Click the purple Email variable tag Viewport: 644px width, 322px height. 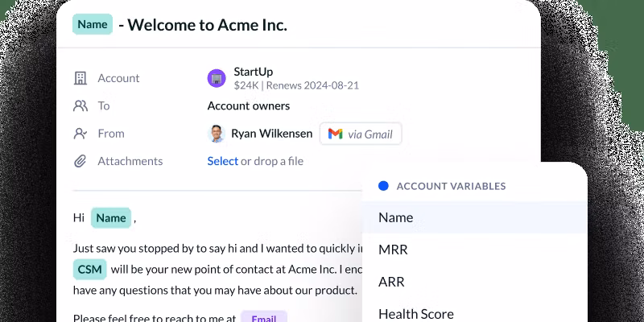click(x=264, y=318)
